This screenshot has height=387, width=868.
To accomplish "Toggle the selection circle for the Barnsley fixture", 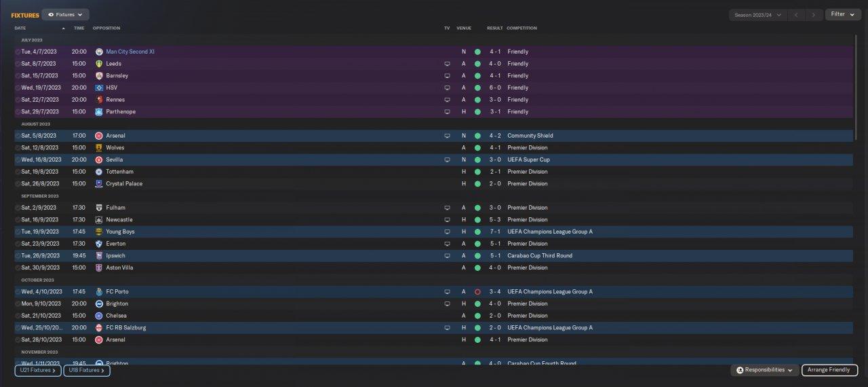I will 18,76.
